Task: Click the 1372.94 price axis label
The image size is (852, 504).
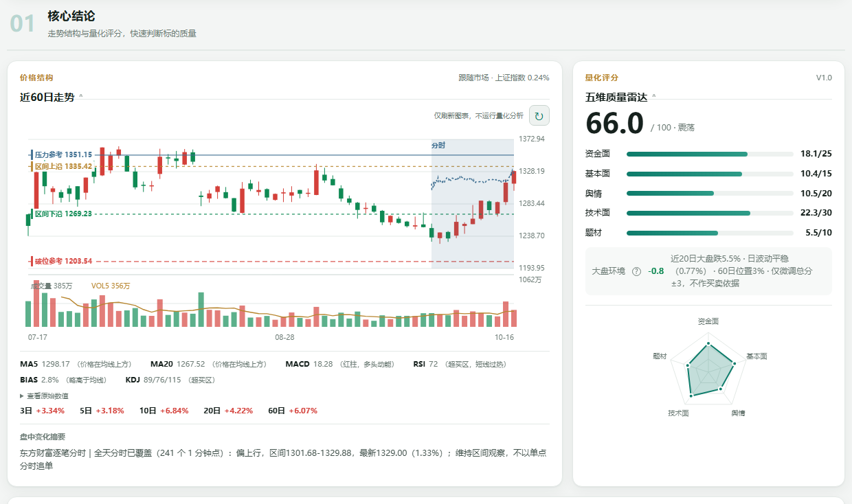Action: tap(532, 139)
